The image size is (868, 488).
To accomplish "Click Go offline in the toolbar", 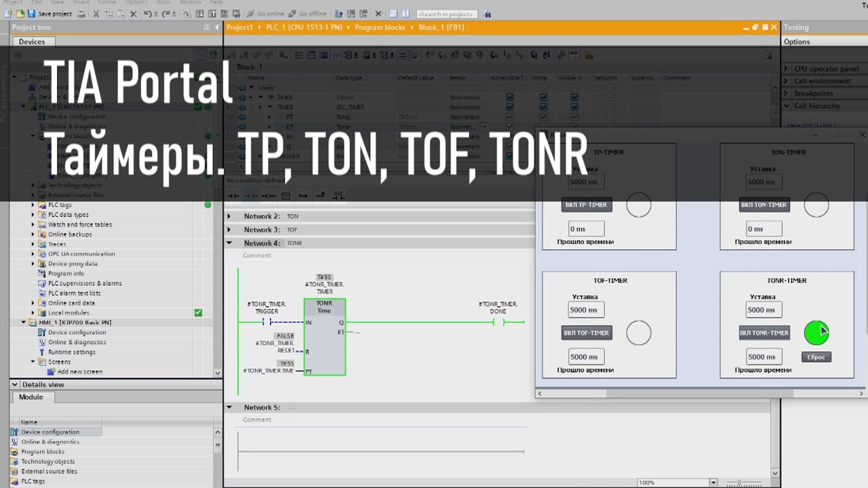I will pyautogui.click(x=307, y=14).
